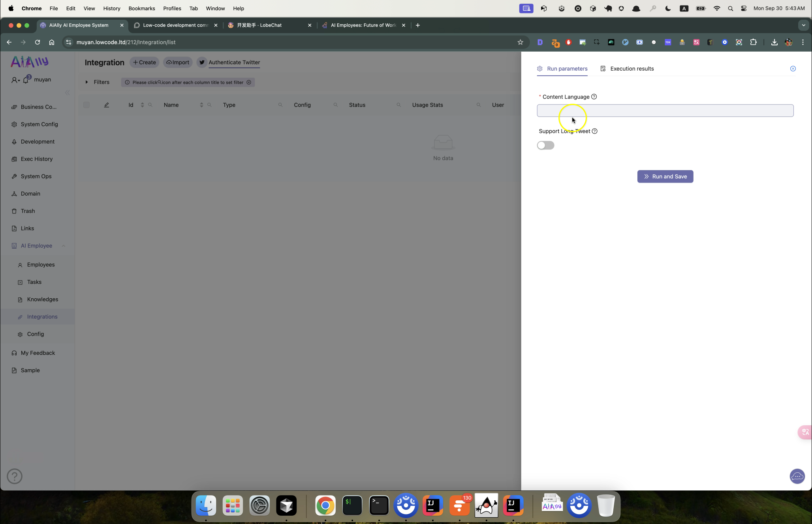
Task: Open the Create integration menu
Action: click(x=144, y=62)
